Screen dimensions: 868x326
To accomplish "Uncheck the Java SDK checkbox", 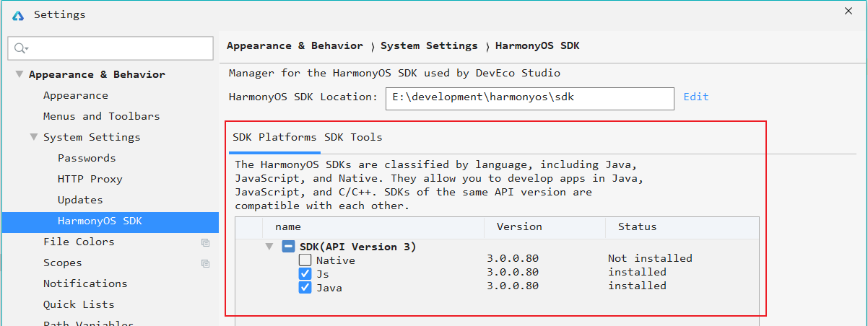I will [305, 288].
